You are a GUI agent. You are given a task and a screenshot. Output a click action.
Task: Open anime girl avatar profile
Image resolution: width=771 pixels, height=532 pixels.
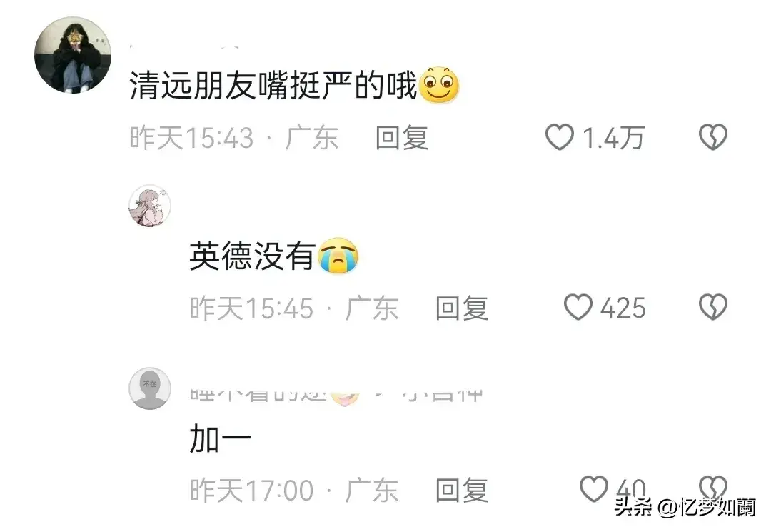(149, 206)
